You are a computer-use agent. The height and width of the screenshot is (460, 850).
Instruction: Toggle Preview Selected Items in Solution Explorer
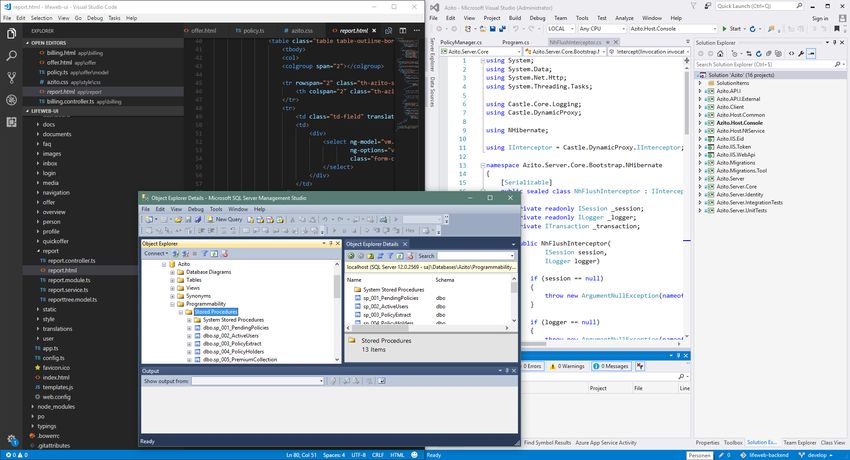pyautogui.click(x=811, y=54)
